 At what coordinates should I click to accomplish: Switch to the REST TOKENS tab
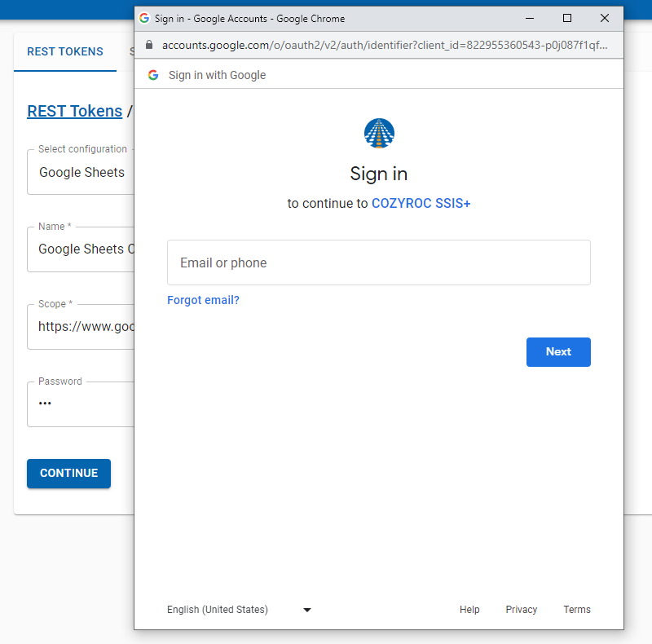point(65,52)
